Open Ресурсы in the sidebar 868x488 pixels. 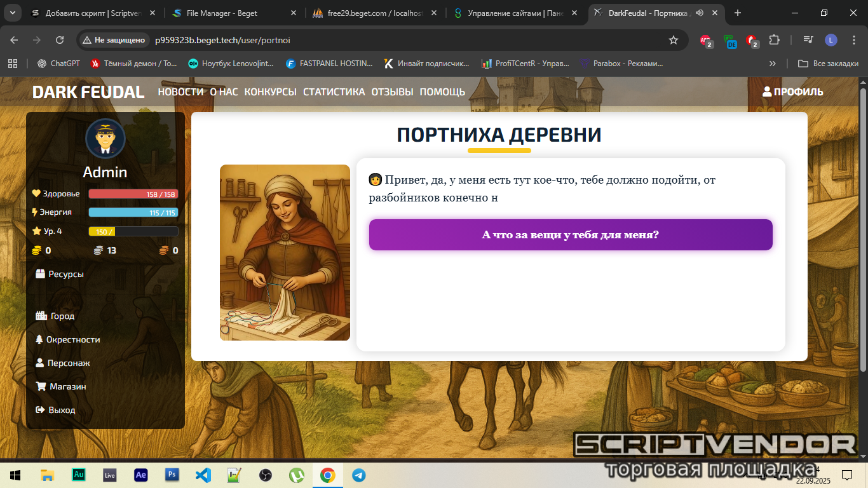(x=60, y=274)
